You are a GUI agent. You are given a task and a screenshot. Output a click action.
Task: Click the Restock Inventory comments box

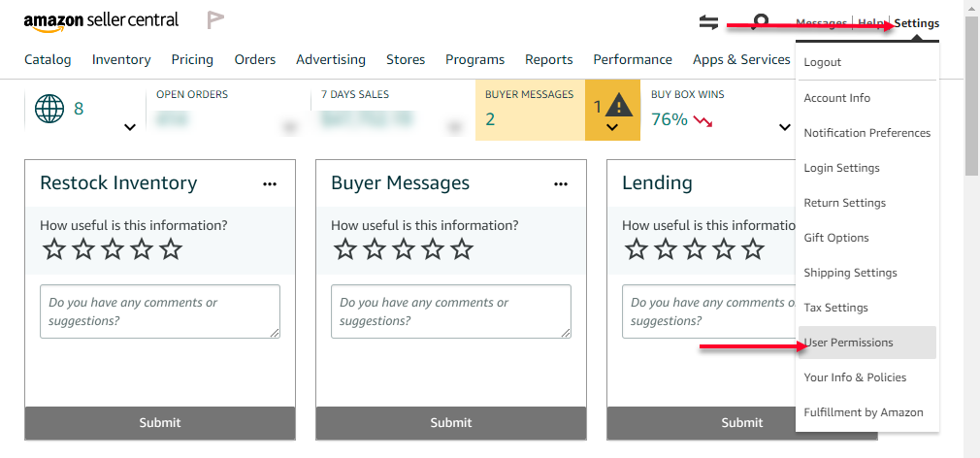click(160, 311)
